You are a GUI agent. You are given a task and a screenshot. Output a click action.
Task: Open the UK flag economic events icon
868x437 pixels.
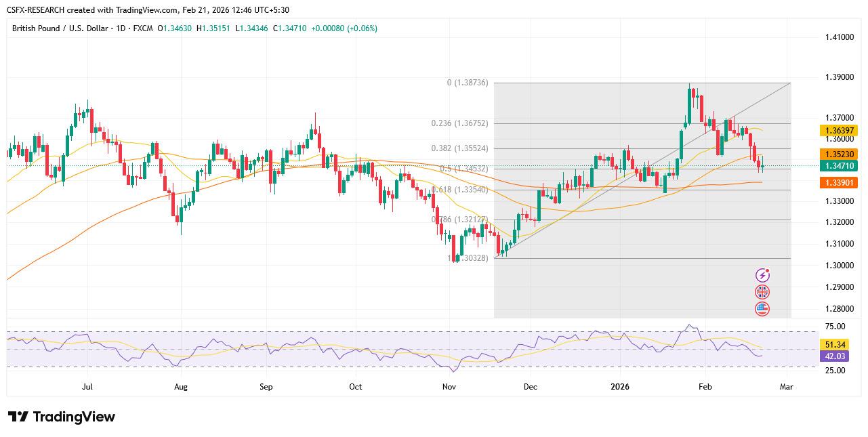tap(763, 291)
